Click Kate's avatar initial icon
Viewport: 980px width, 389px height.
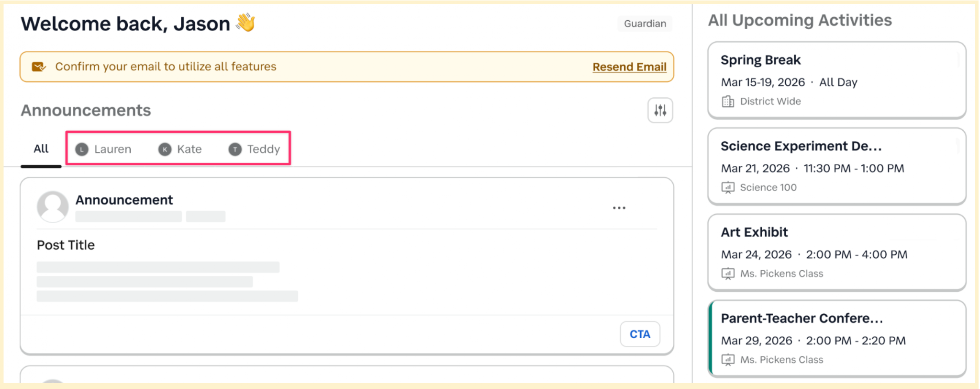tap(165, 149)
